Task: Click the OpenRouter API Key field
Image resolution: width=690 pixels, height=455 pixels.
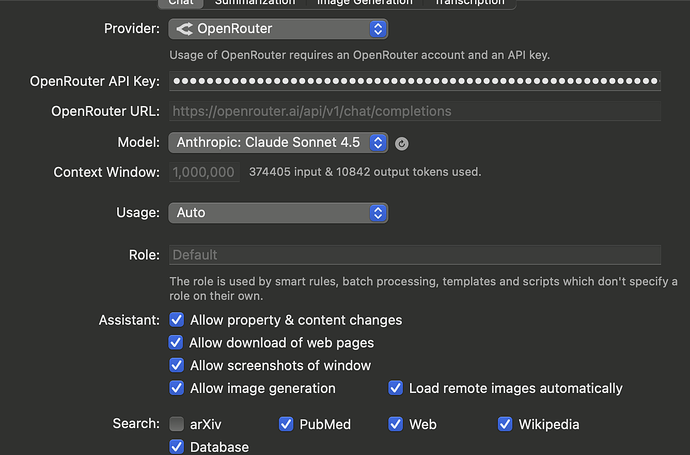Action: [415, 80]
